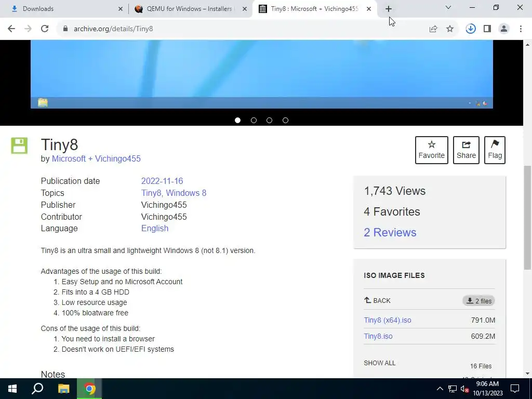The width and height of the screenshot is (532, 399).
Task: Open the Windows Start menu
Action: 12,389
